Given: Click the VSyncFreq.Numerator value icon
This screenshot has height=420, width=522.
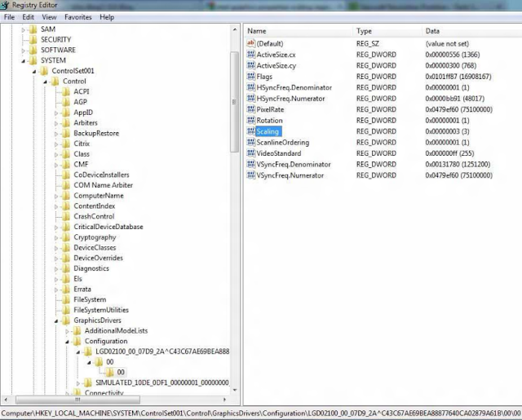Looking at the screenshot, I should [251, 175].
